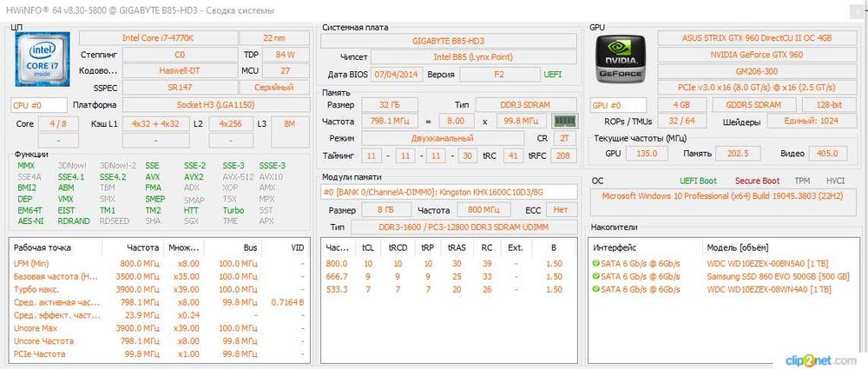Click the Socket H3 (LGA1150) platform field
The width and height of the screenshot is (868, 369).
click(x=216, y=105)
